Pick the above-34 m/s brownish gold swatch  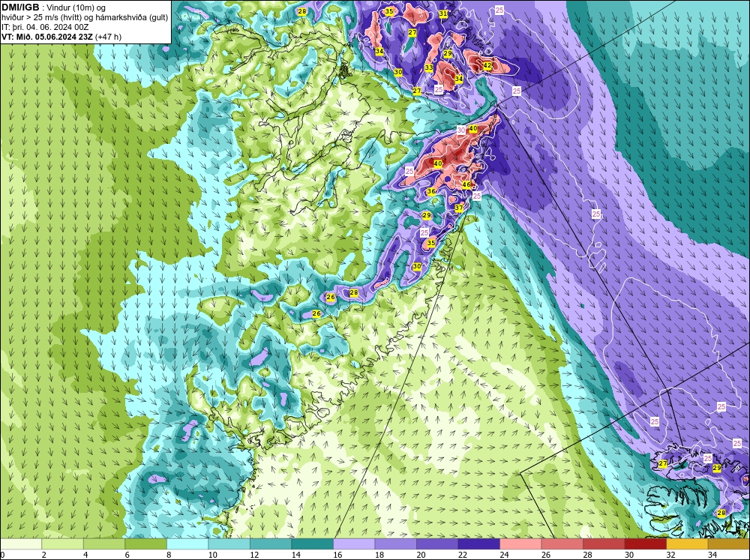[728, 544]
